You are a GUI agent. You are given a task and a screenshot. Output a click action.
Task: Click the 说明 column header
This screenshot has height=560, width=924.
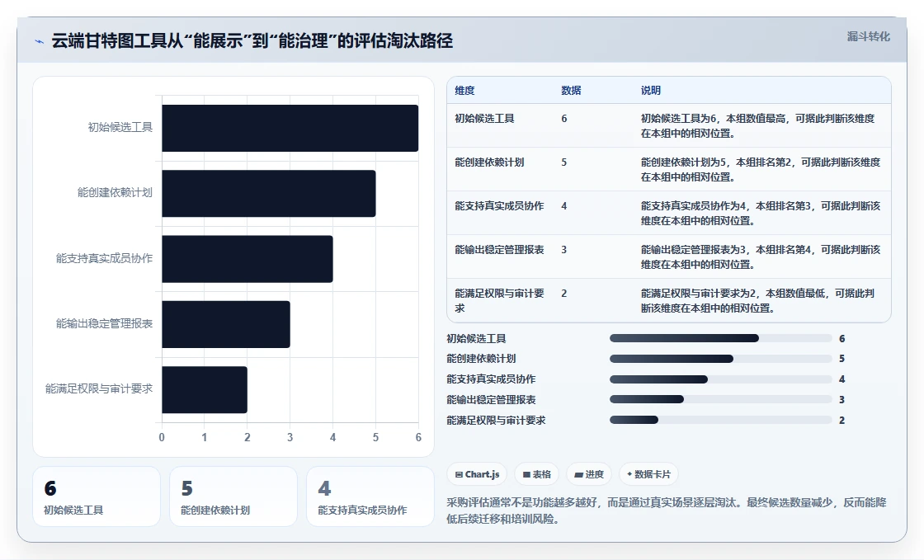pyautogui.click(x=651, y=90)
